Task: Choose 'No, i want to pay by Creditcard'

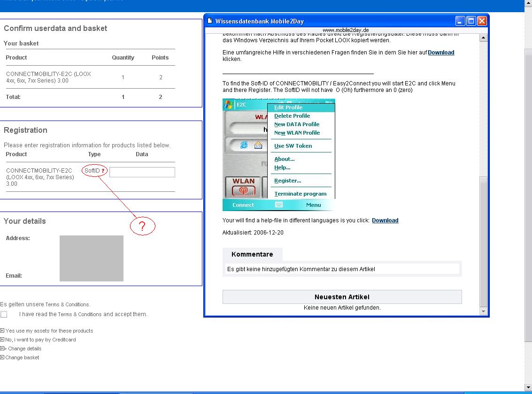Action: click(x=40, y=340)
